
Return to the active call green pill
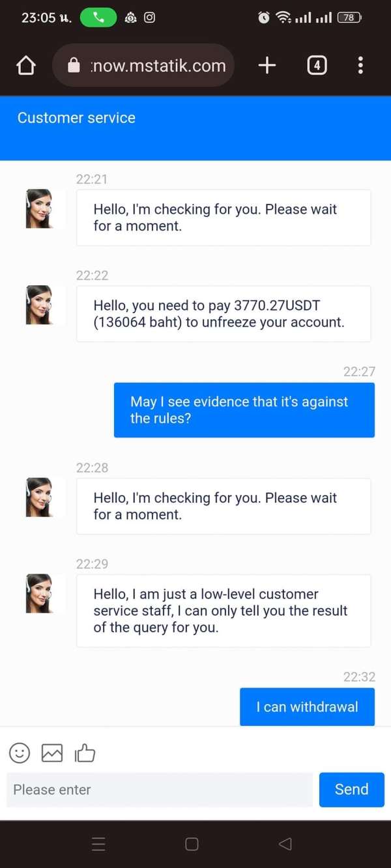click(x=98, y=18)
